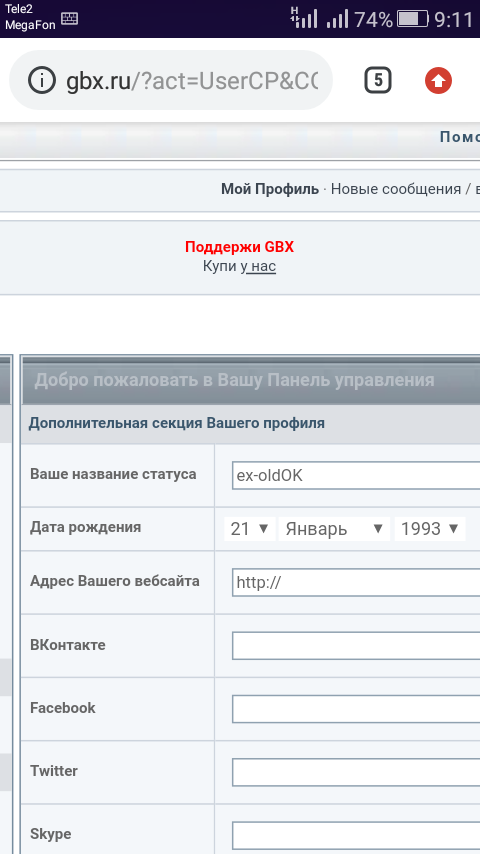
Task: Open the tab switcher showing 5 tabs
Action: (378, 81)
